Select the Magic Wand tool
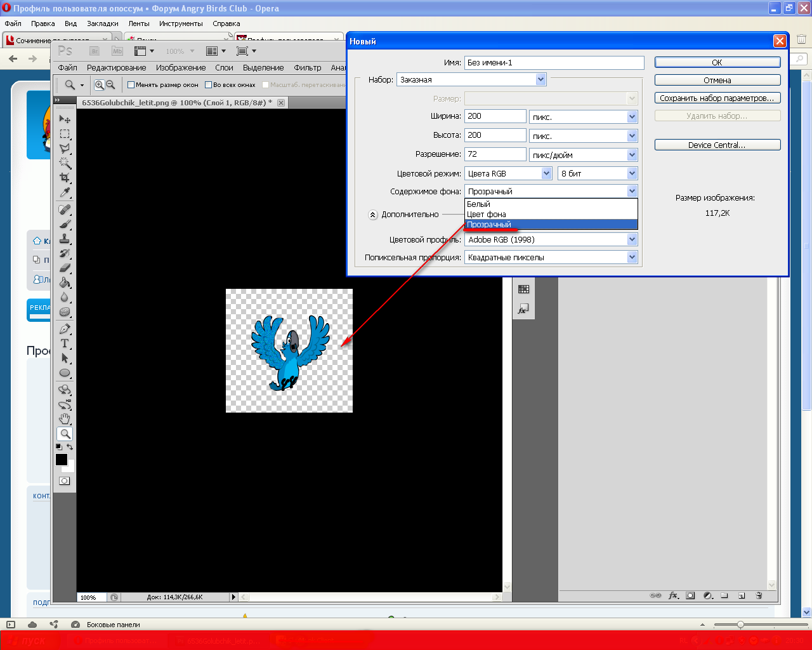812x650 pixels. (65, 163)
